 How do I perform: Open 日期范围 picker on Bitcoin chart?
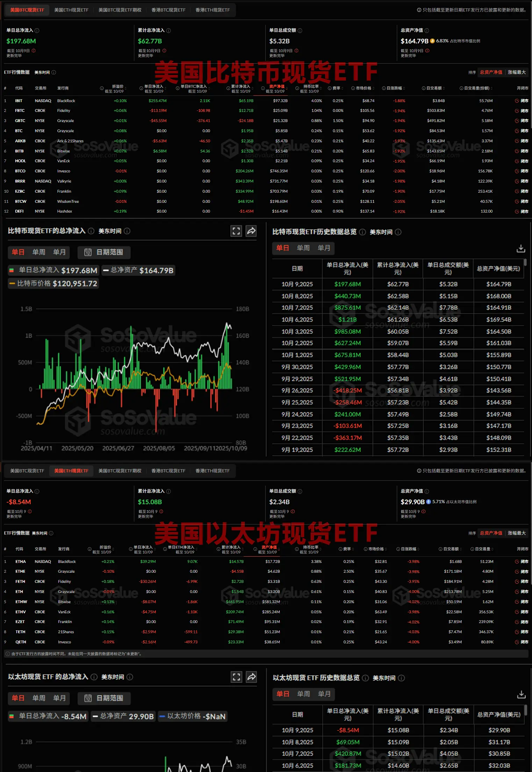pos(104,252)
